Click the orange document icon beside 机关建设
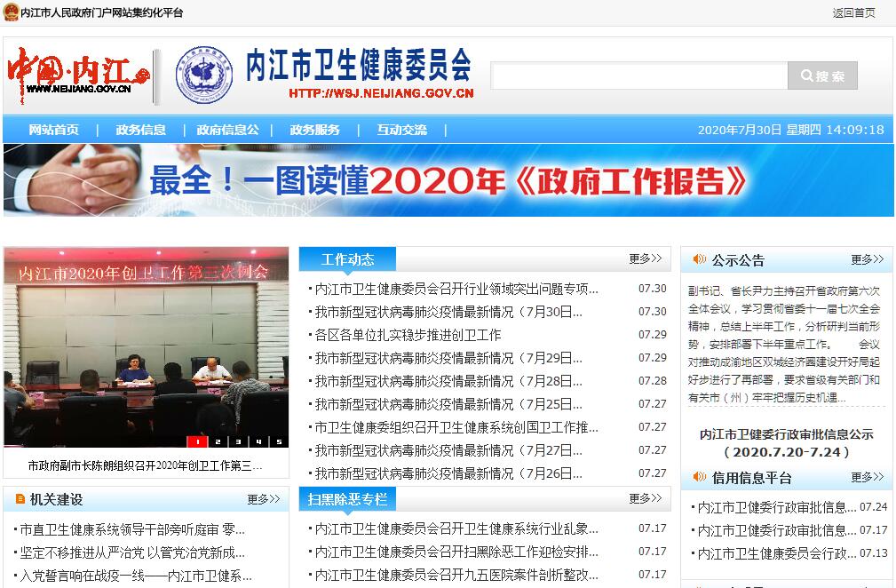 [20, 499]
